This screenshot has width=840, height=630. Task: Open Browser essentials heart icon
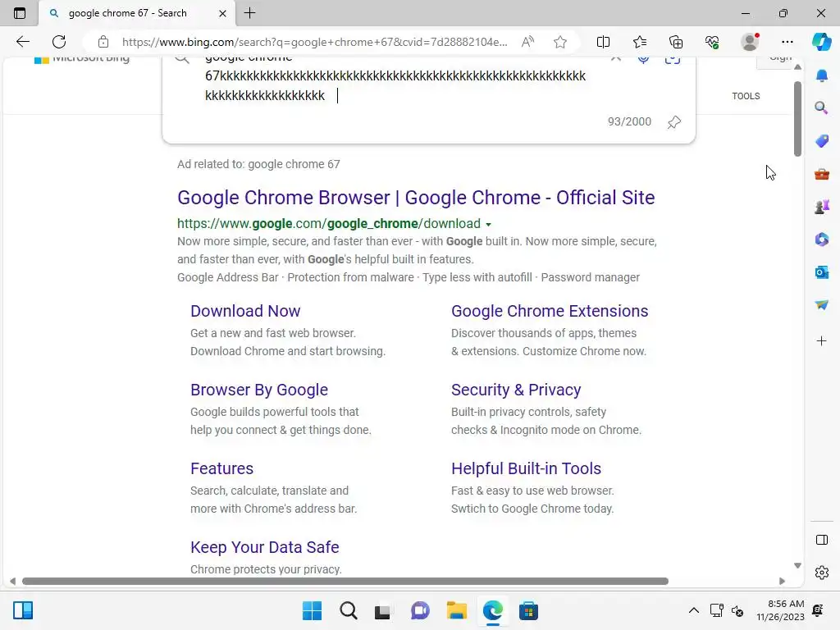click(x=712, y=42)
